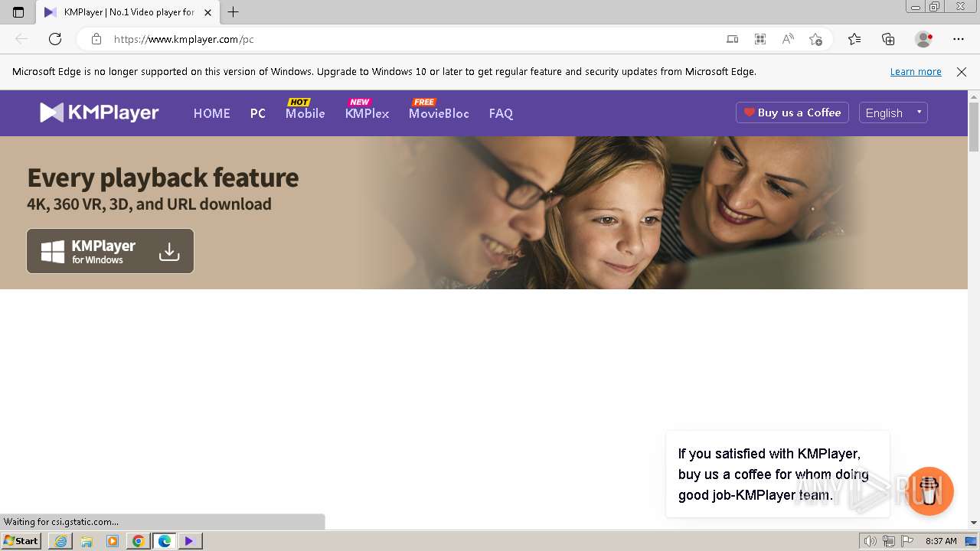980x551 pixels.
Task: Click the coffee popup message text
Action: click(x=773, y=474)
